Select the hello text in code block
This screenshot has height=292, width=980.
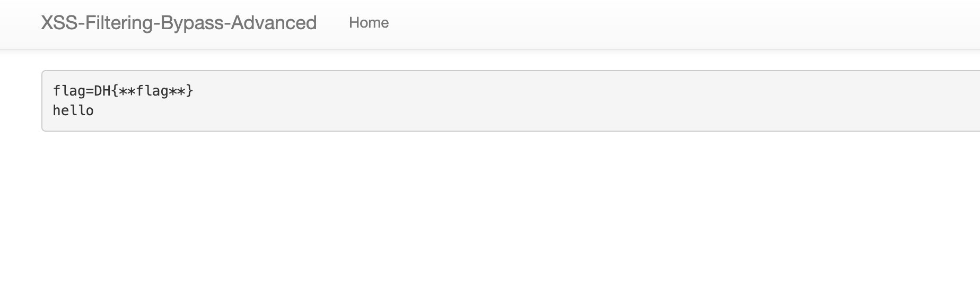tap(73, 110)
